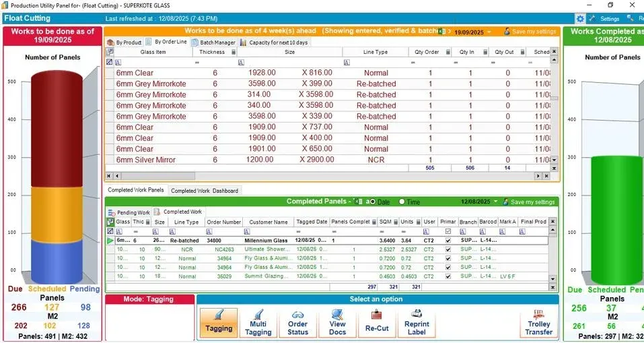
Task: Click Glass Item filter condition 'A' icon
Action: point(118,62)
